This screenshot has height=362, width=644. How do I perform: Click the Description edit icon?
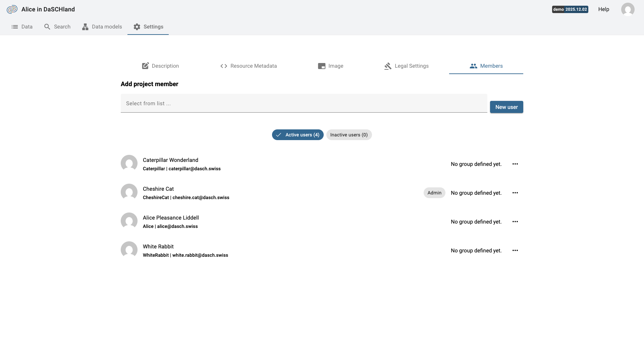pyautogui.click(x=145, y=66)
